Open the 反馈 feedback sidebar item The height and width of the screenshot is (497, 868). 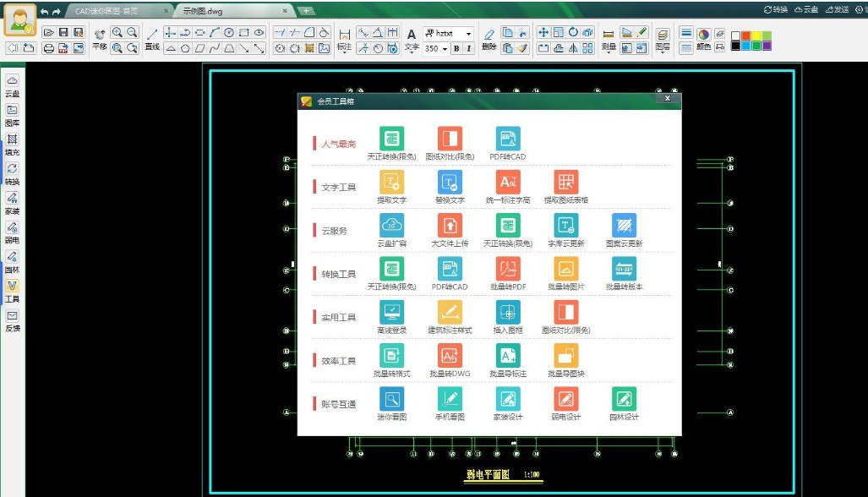click(12, 320)
